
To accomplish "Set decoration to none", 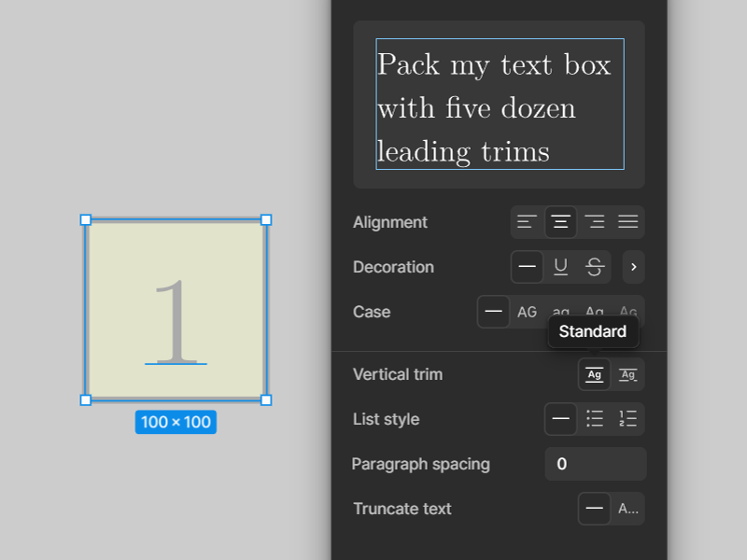I will pos(527,267).
